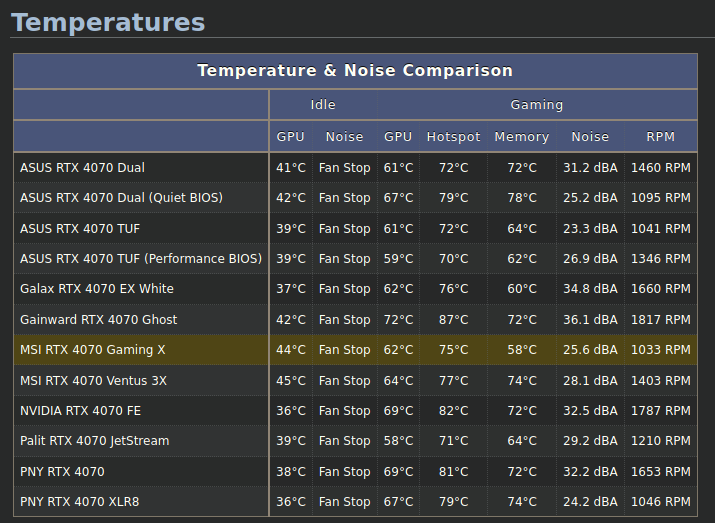The height and width of the screenshot is (523, 715).
Task: Click the 1460 RPM value
Action: (660, 168)
